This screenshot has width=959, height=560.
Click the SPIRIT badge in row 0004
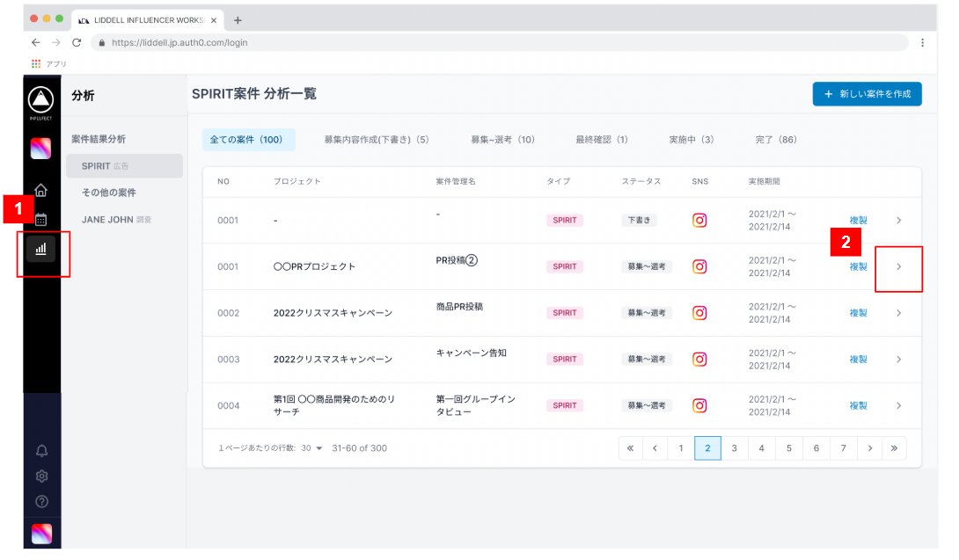565,405
